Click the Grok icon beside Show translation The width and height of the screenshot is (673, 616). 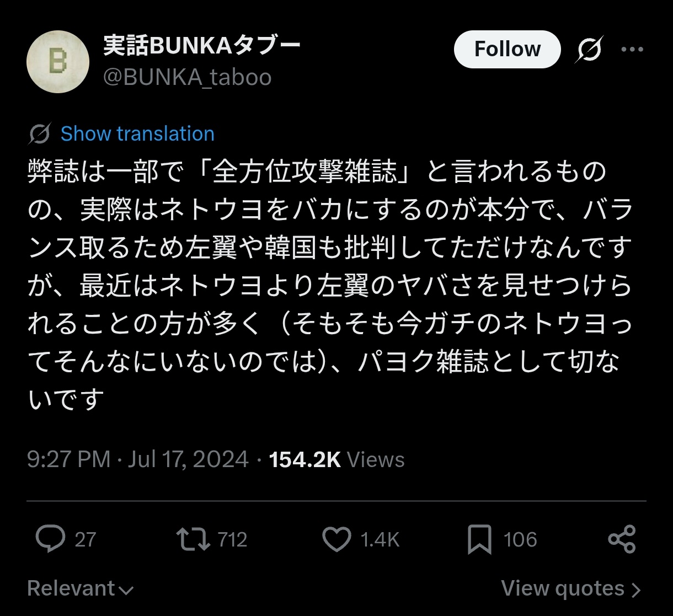click(40, 134)
